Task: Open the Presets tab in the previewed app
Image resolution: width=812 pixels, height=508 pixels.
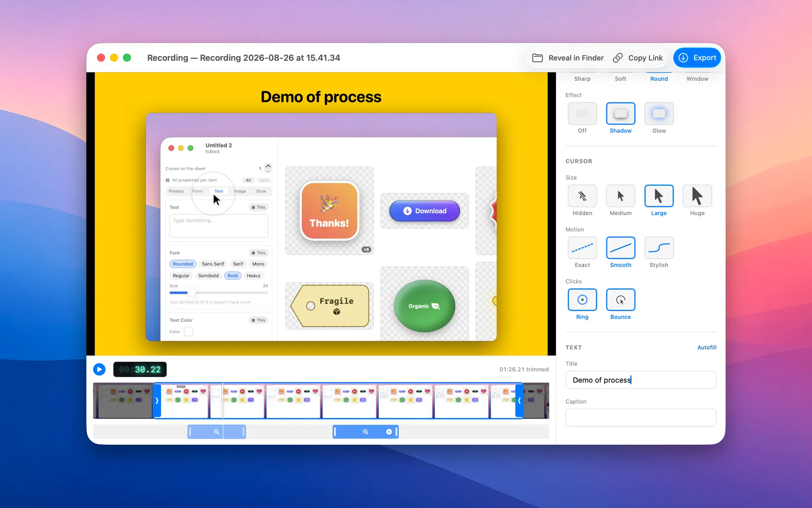Action: (x=176, y=191)
